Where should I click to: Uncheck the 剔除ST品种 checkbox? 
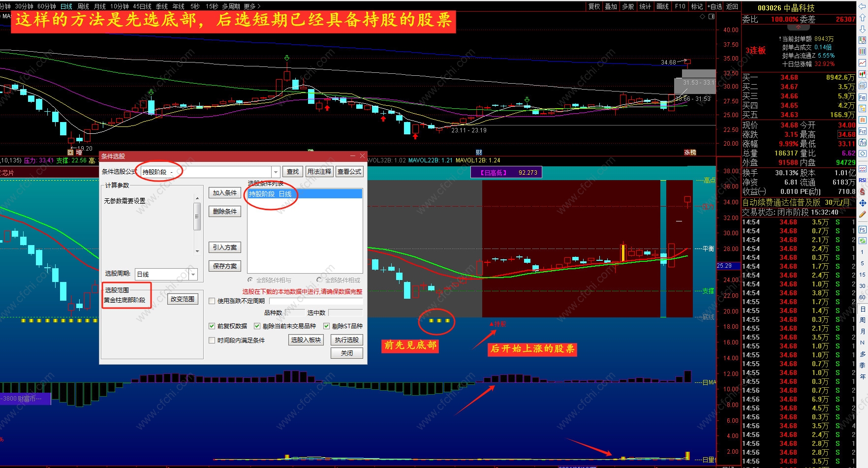click(326, 326)
